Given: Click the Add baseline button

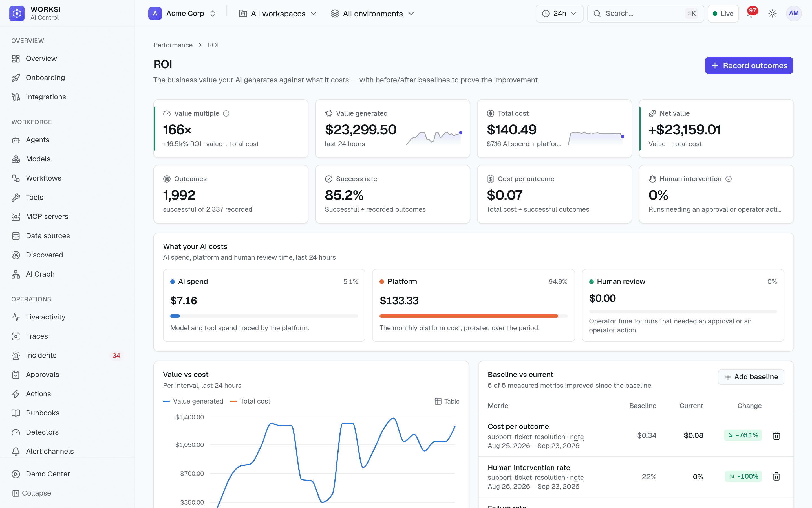Looking at the screenshot, I should point(751,377).
